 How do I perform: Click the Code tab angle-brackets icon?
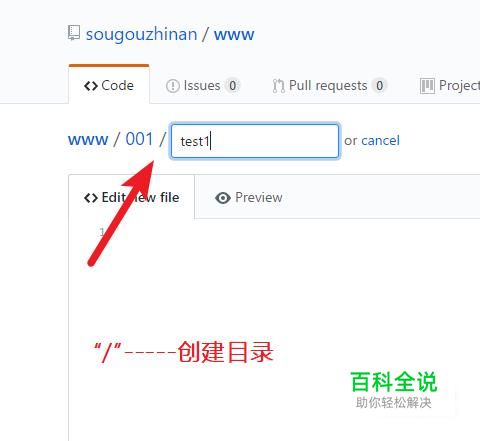point(91,86)
